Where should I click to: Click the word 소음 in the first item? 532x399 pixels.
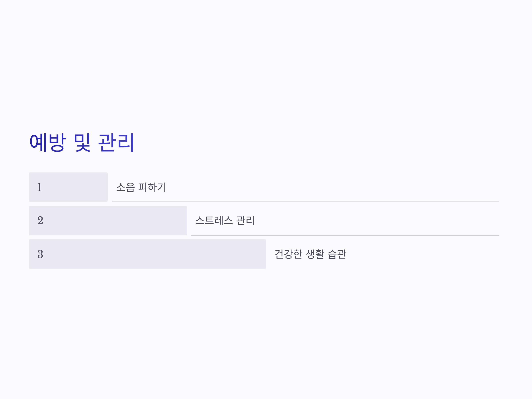(125, 187)
